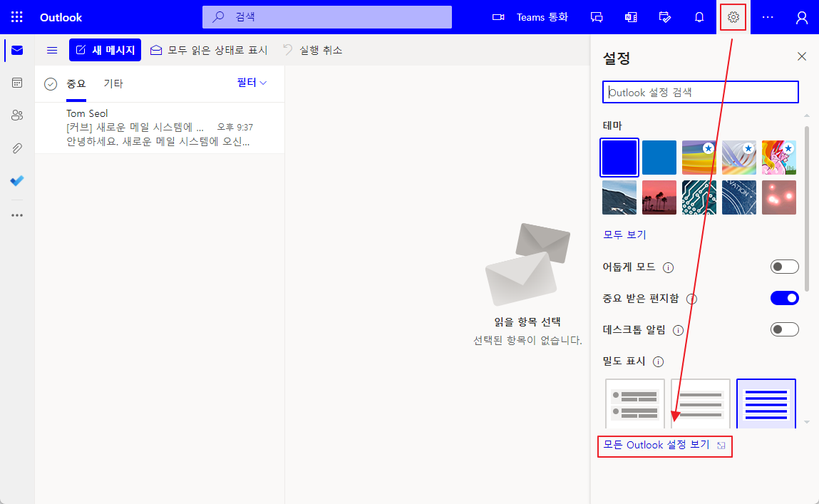Select the compact density layout option
The height and width of the screenshot is (504, 819).
[x=766, y=403]
